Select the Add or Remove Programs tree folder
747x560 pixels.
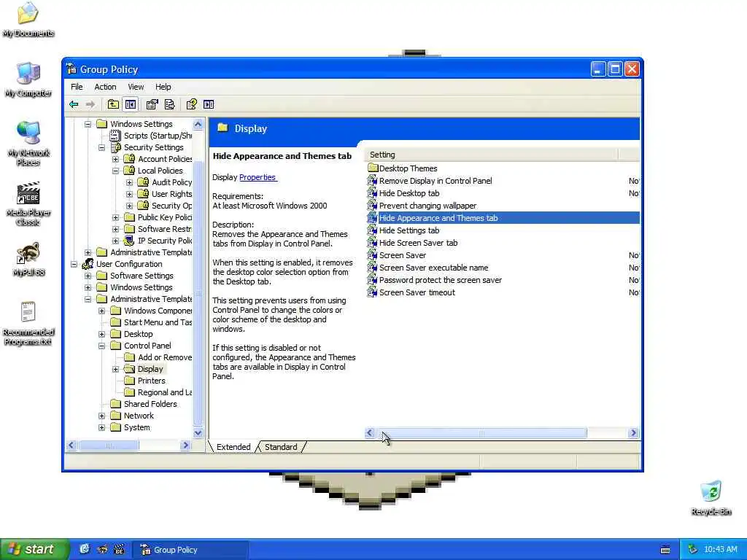coord(164,357)
